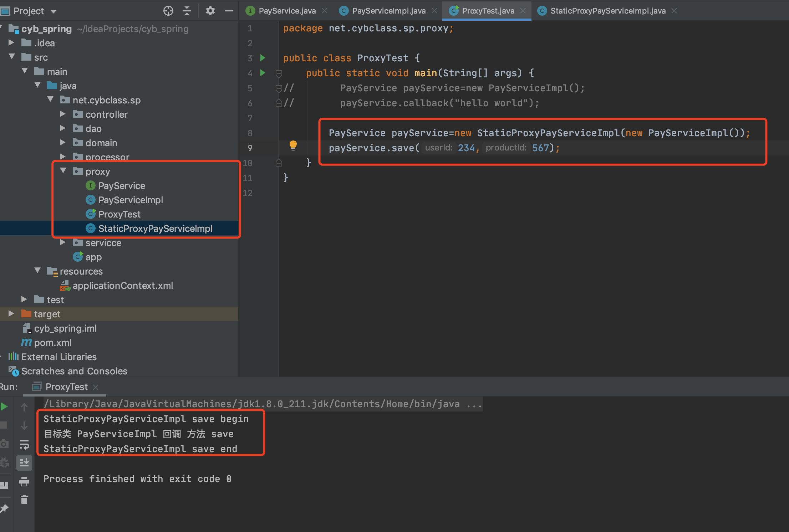Open the Project view dropdown
This screenshot has width=789, height=532.
[x=54, y=11]
